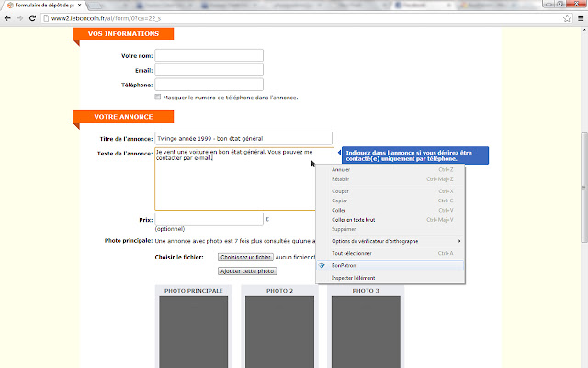Open the new tab button

point(95,6)
